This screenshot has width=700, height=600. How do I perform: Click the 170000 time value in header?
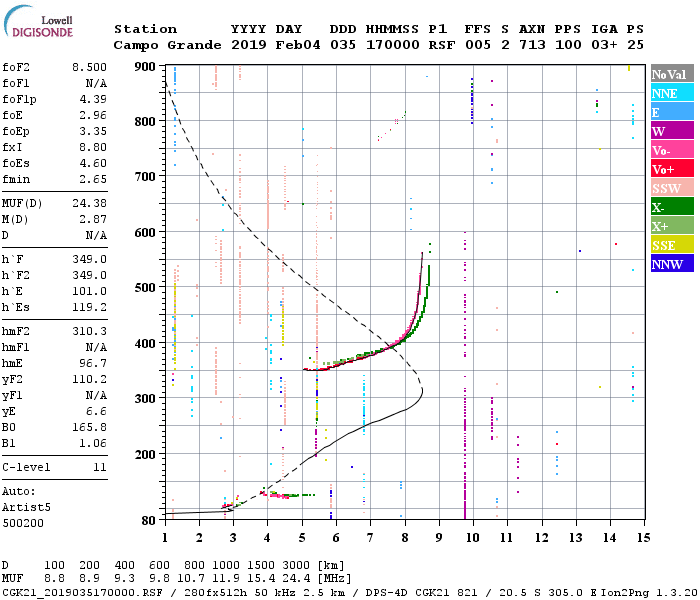(x=393, y=45)
